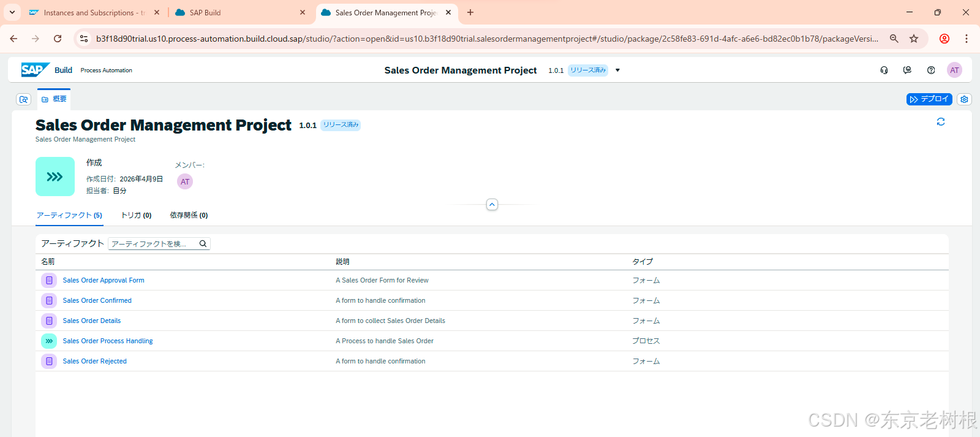Bookmark this page with star icon
980x437 pixels.
(914, 39)
